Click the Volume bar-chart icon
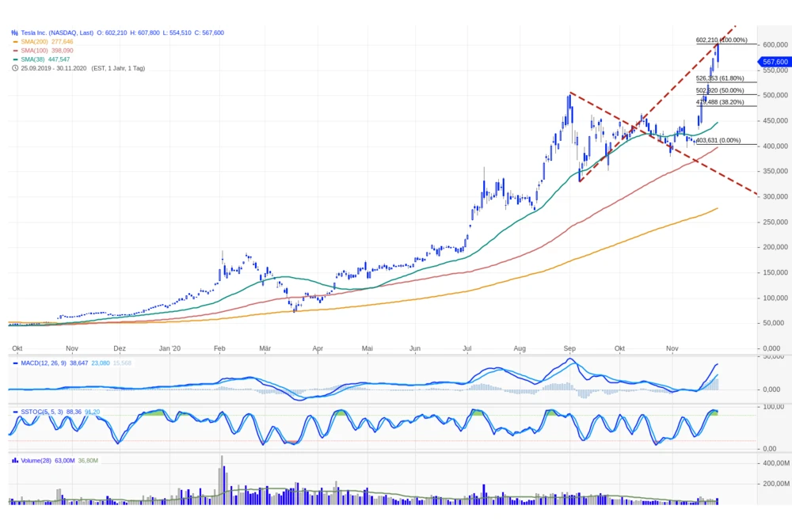The image size is (792, 532). click(15, 460)
